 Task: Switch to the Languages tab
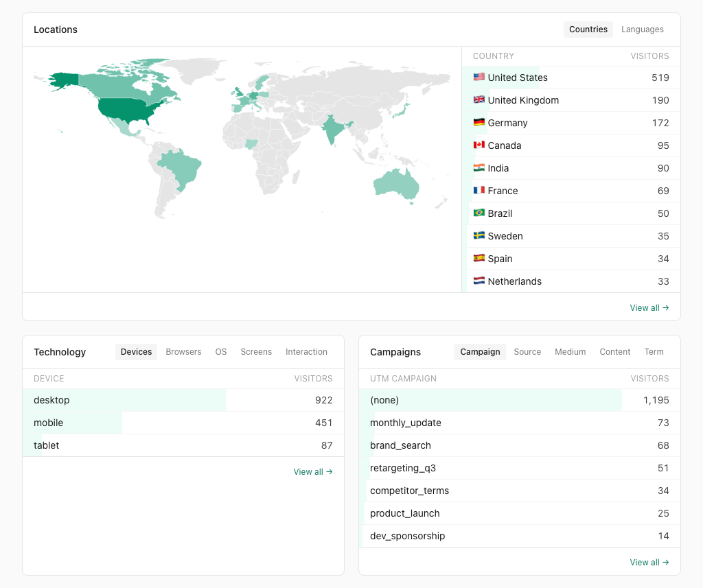point(642,29)
